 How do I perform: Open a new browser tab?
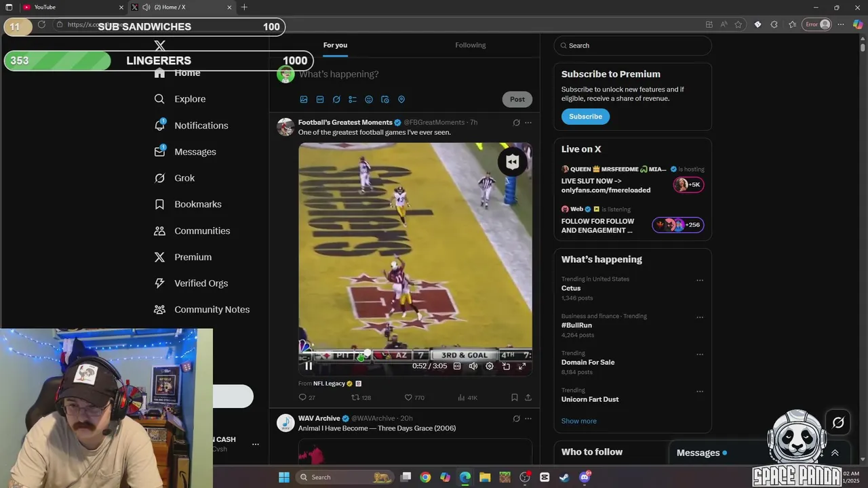tap(244, 7)
